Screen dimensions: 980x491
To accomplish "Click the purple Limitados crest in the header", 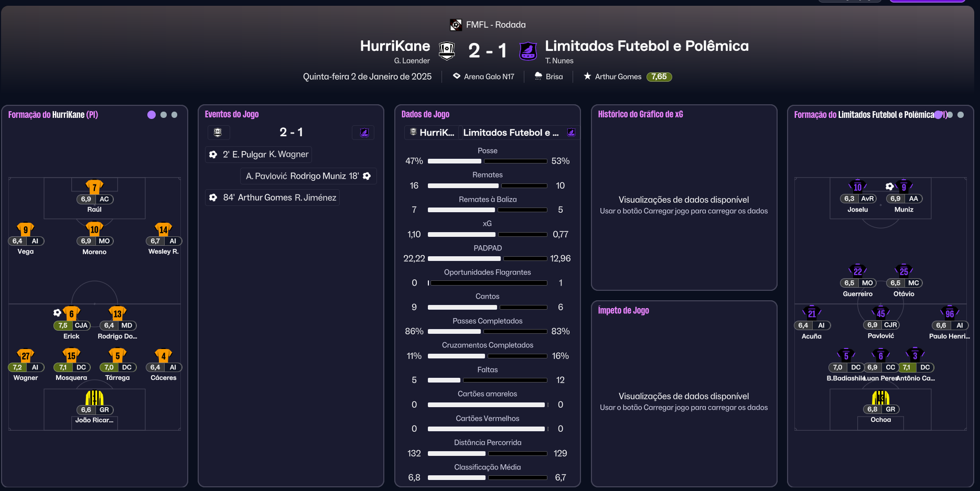I will coord(527,51).
